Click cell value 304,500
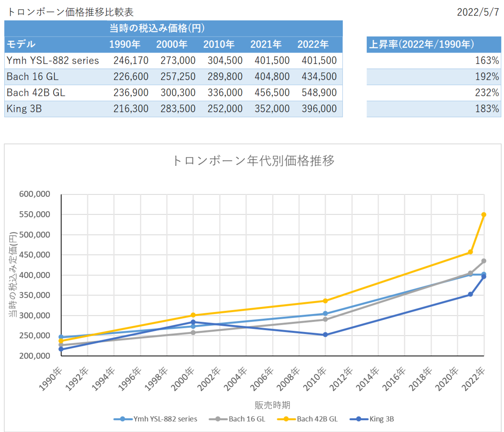The height and width of the screenshot is (432, 504). (225, 60)
